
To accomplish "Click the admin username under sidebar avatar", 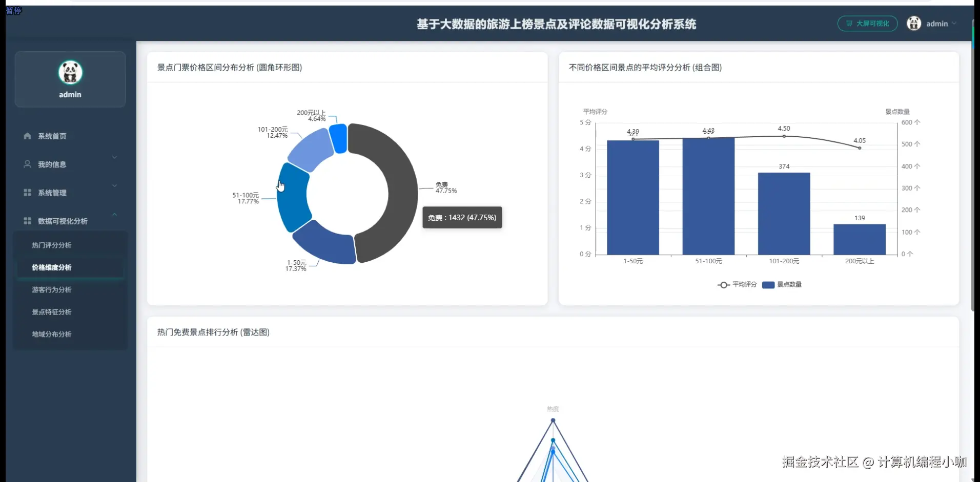I will click(x=70, y=95).
